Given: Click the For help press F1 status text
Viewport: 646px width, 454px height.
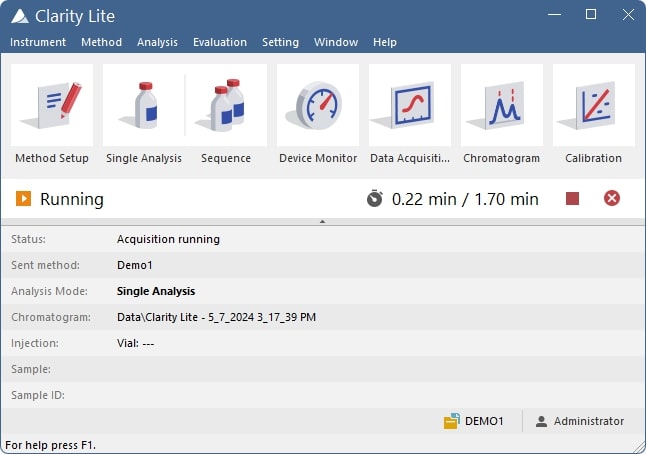Looking at the screenshot, I should point(50,445).
